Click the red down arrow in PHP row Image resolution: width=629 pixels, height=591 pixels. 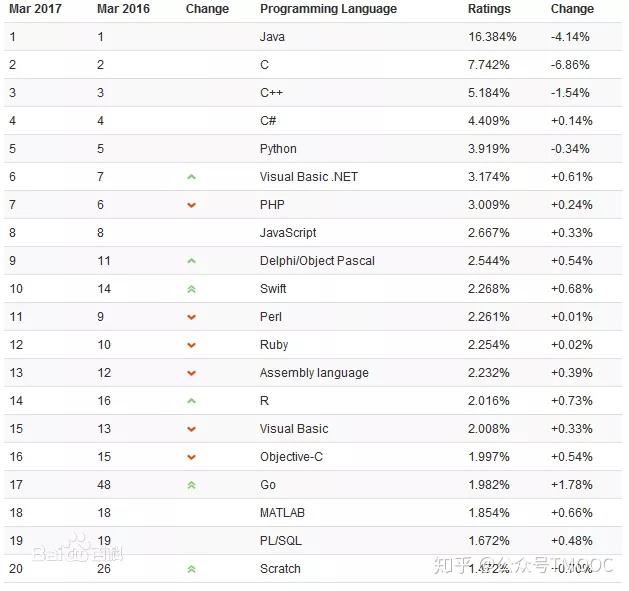[191, 205]
